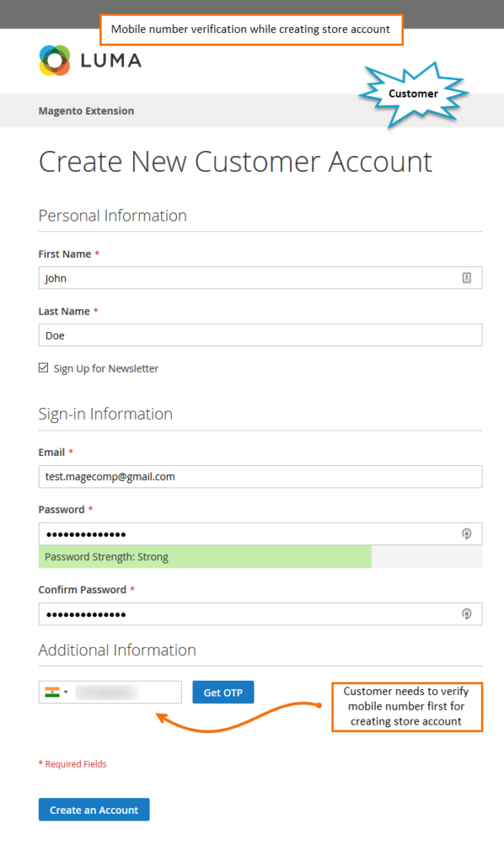
Task: Open the country code dropdown arrow
Action: 66,692
